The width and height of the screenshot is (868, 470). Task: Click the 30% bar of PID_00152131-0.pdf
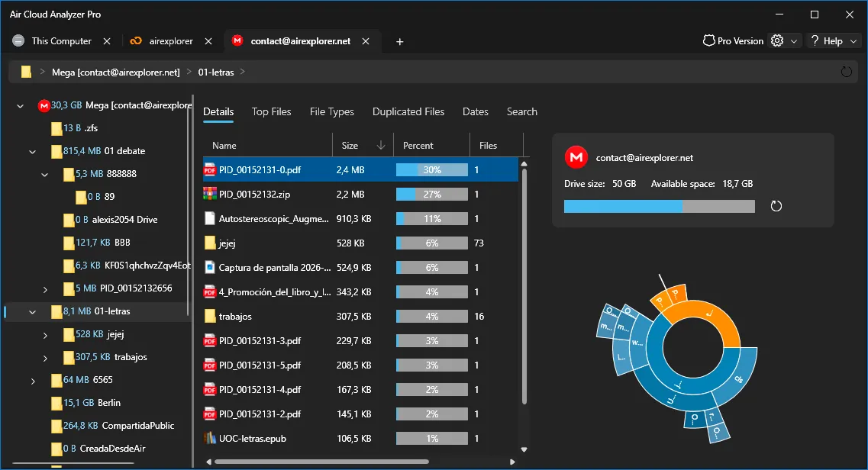pyautogui.click(x=432, y=170)
